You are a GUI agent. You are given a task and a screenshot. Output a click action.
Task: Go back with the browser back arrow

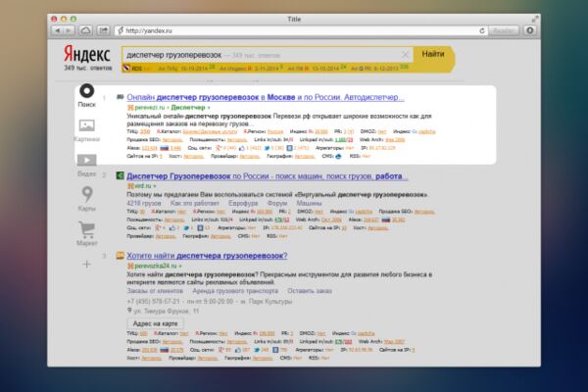[58, 30]
